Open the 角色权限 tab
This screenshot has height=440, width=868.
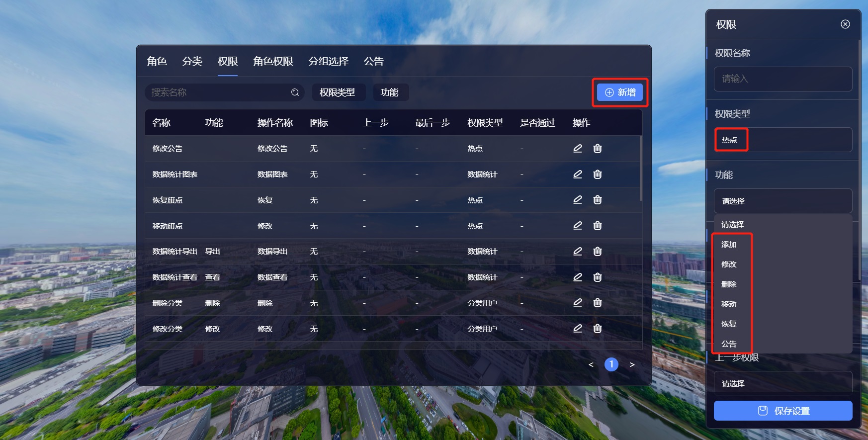point(273,61)
